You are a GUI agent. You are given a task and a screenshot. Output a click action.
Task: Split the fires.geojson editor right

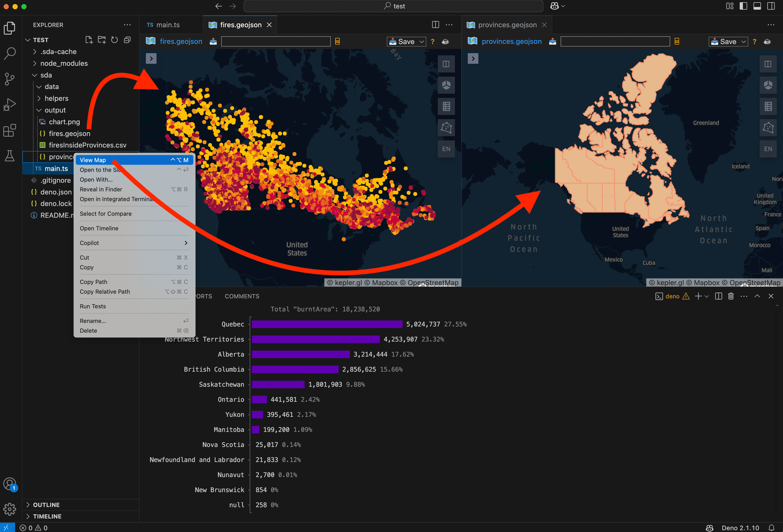pos(435,25)
